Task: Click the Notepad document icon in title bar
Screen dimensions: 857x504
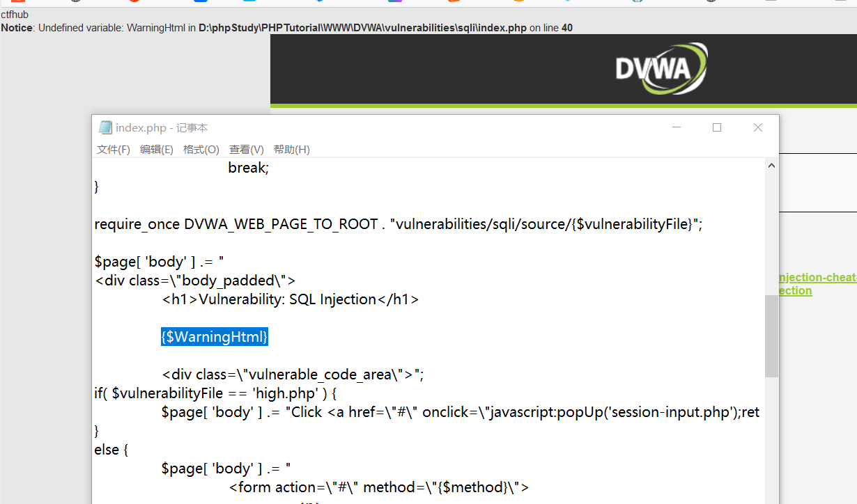Action: coord(105,127)
